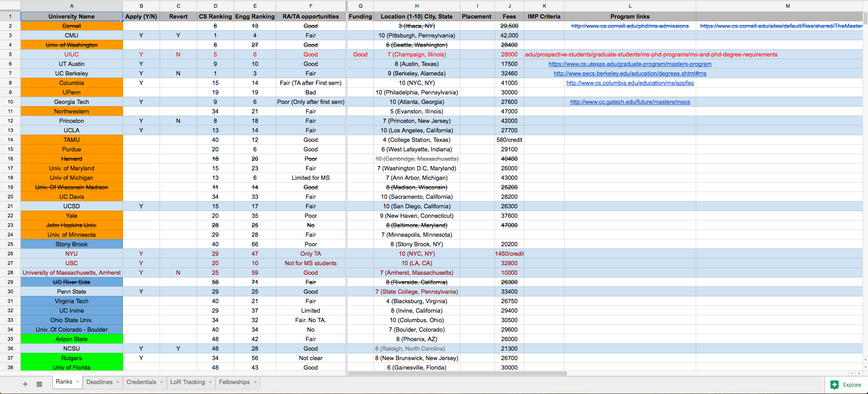The width and height of the screenshot is (868, 394).
Task: Select the Fees header cell
Action: (x=509, y=17)
